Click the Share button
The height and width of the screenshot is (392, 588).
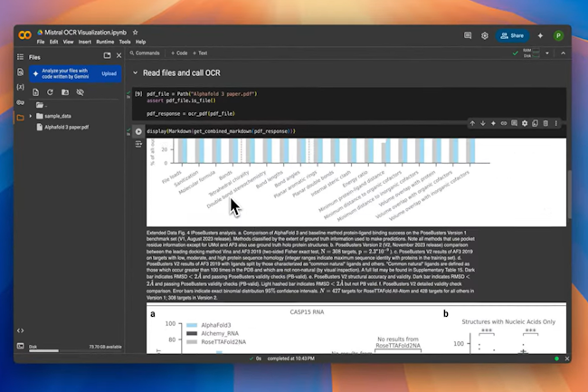click(x=512, y=35)
